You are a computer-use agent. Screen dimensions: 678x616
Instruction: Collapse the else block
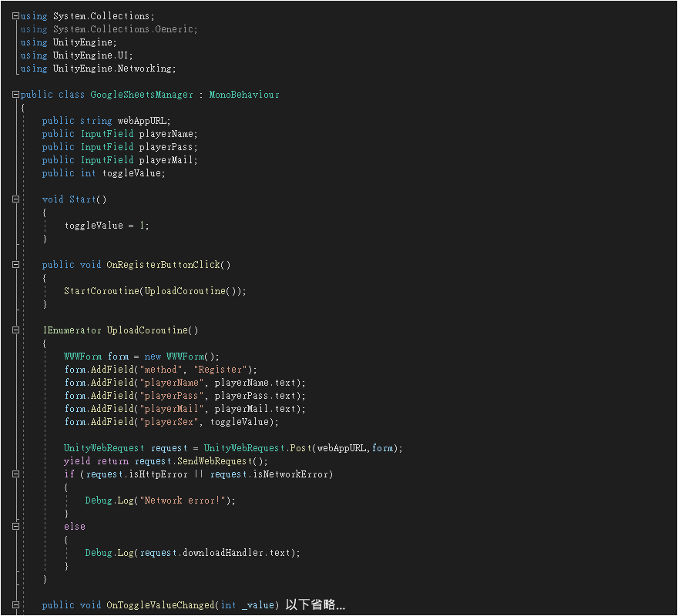[15, 527]
